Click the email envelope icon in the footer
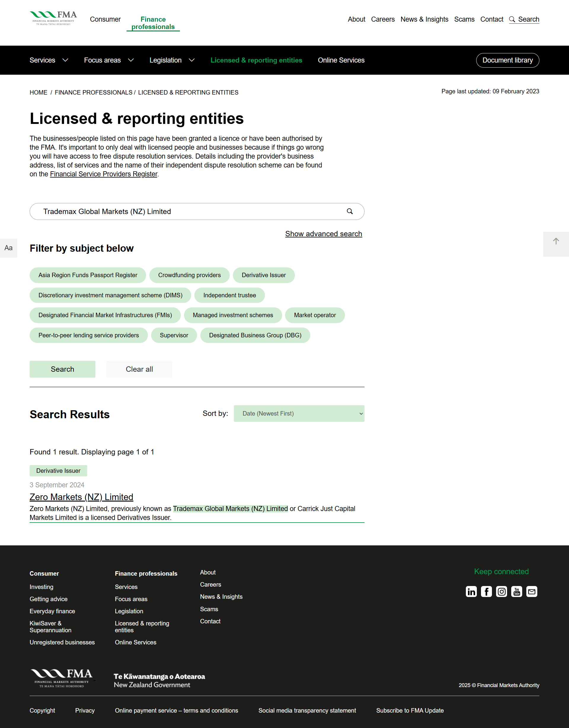 point(532,592)
